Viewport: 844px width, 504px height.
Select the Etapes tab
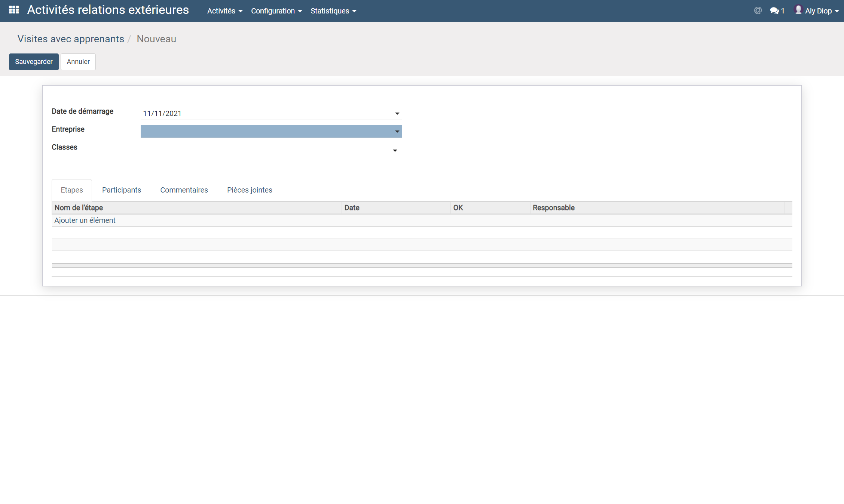pyautogui.click(x=72, y=190)
